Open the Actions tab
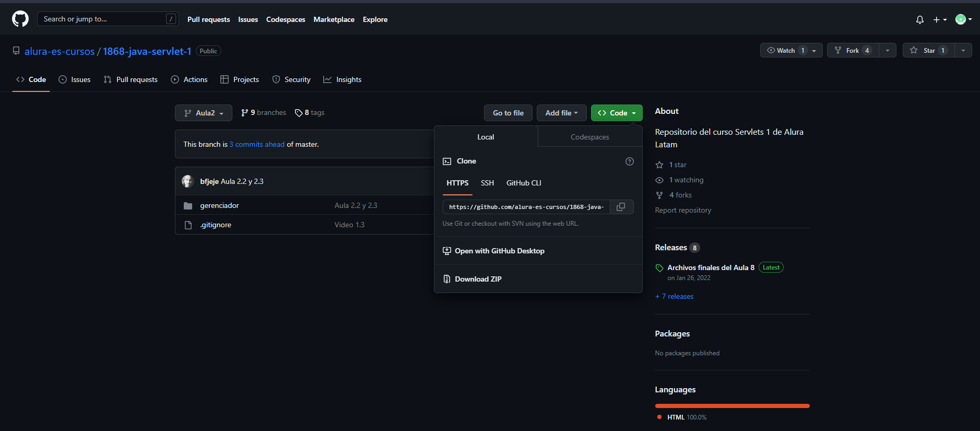The height and width of the screenshot is (431, 980). coord(189,79)
